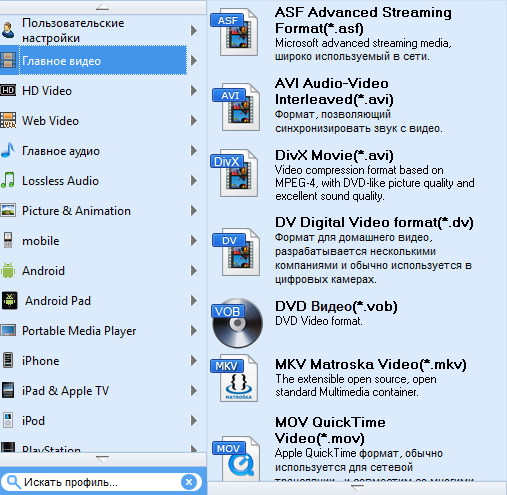The height and width of the screenshot is (495, 507).
Task: Choose DVD Видео(*.vob) profile
Action: (357, 323)
